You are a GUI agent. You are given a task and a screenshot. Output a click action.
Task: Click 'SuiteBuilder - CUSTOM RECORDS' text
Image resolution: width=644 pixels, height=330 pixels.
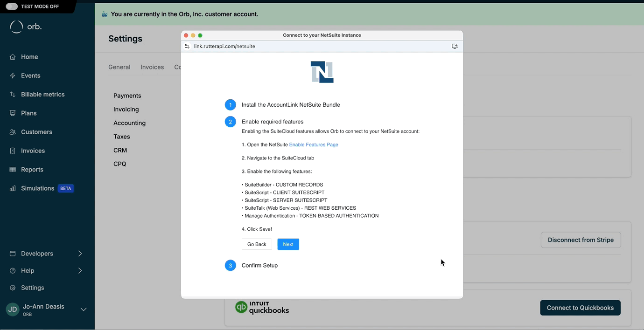coord(284,185)
